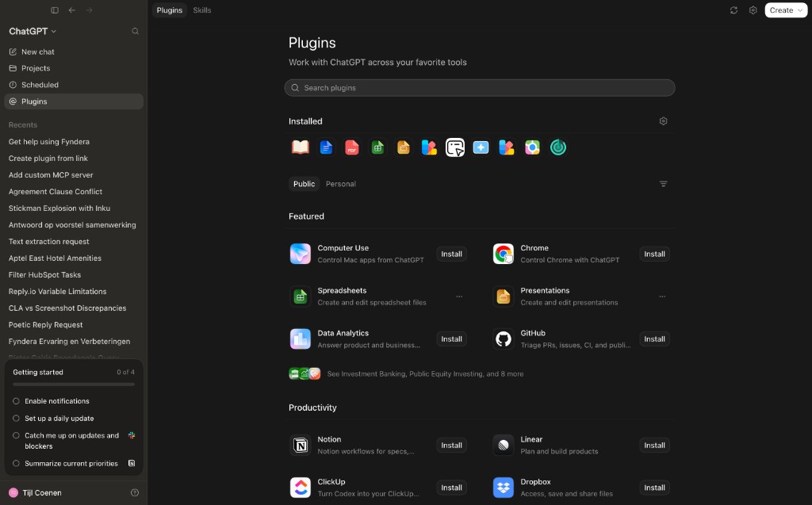This screenshot has height=505, width=812.
Task: Check off Summarize current priorities
Action: [x=16, y=464]
